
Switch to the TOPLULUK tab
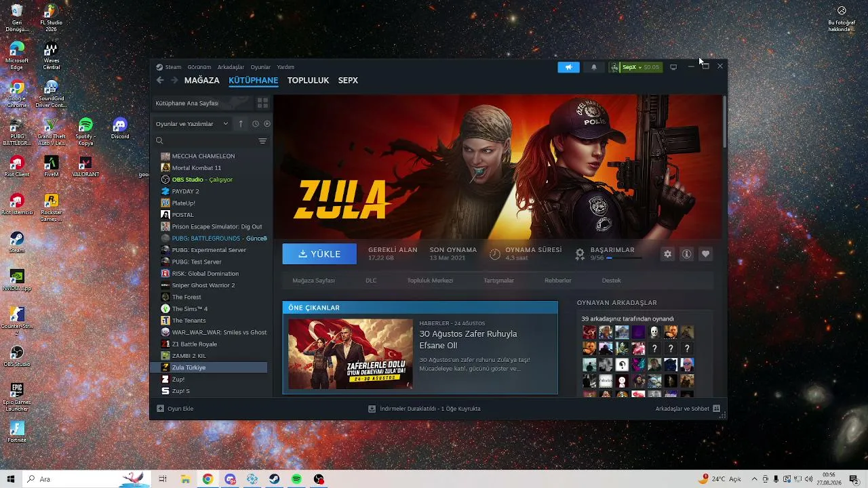(308, 80)
